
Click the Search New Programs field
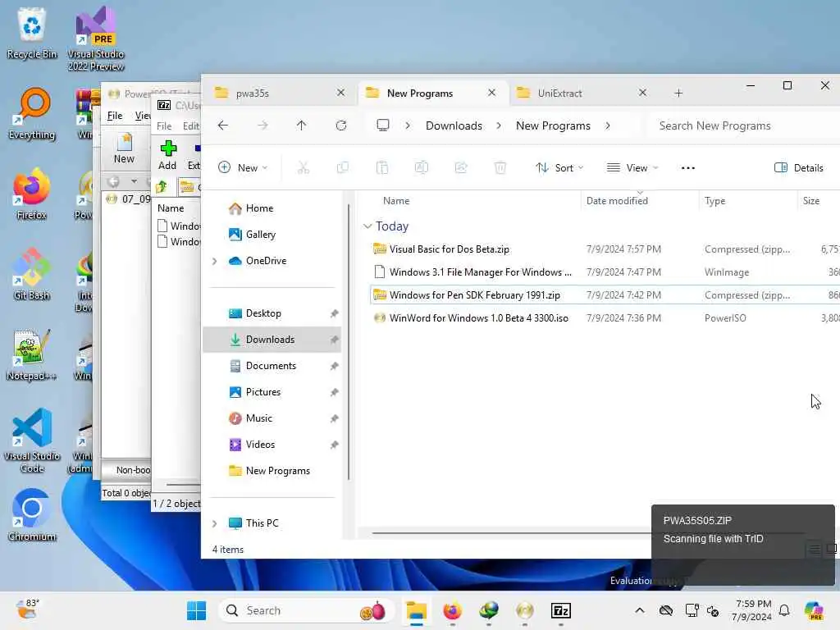tap(745, 126)
